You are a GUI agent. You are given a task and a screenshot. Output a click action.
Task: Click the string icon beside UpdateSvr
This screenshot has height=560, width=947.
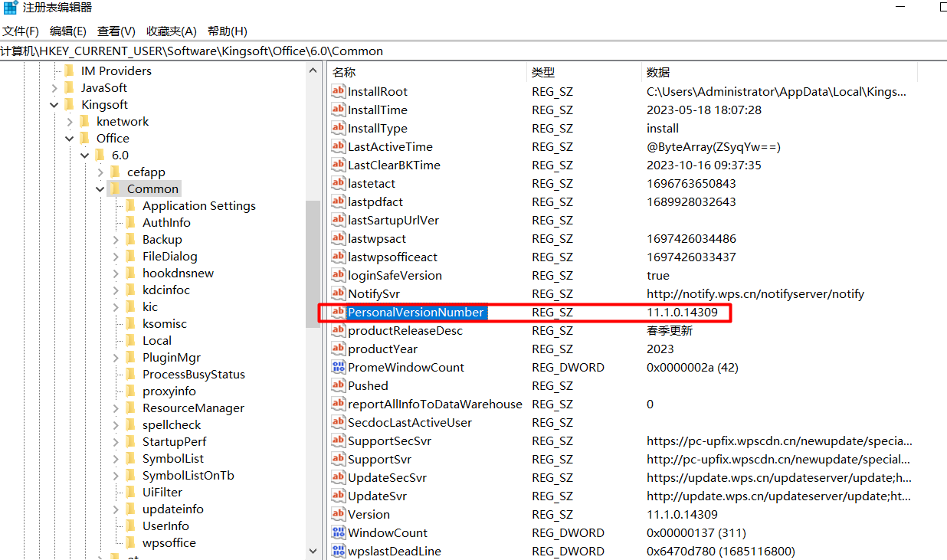click(x=338, y=496)
